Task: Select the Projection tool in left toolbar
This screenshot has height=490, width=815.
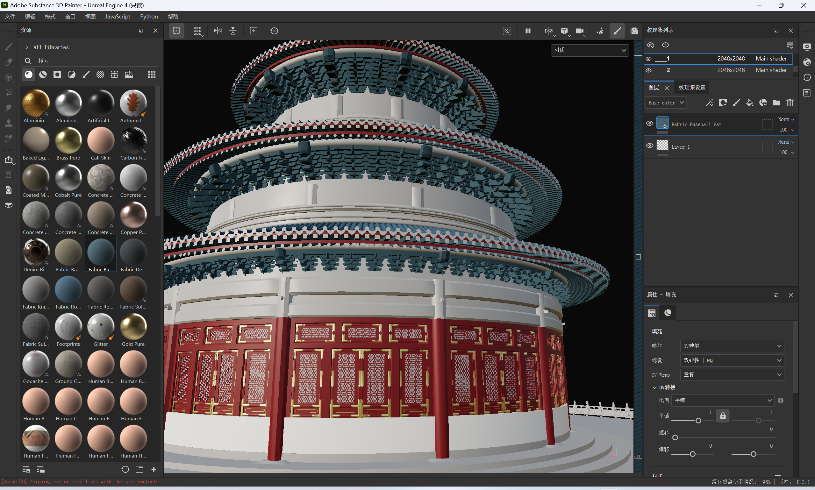Action: click(x=8, y=77)
